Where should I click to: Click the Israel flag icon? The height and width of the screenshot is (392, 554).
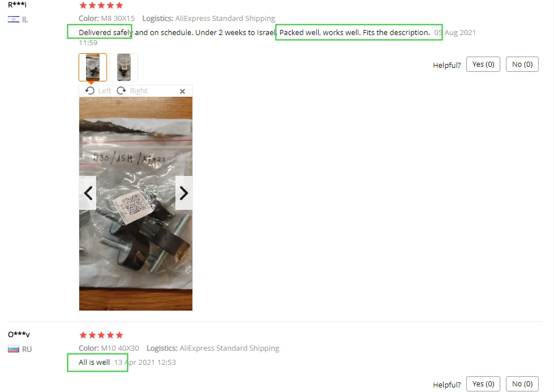pyautogui.click(x=14, y=19)
